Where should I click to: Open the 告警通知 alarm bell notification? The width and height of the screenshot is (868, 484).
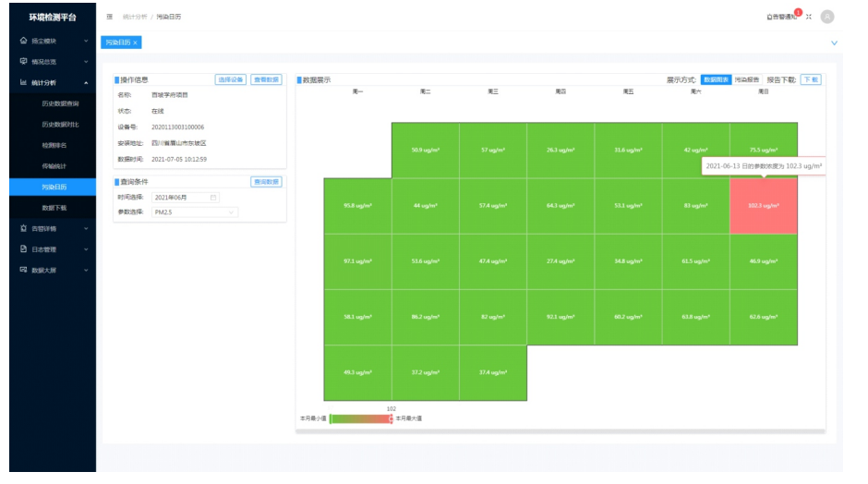pos(781,17)
